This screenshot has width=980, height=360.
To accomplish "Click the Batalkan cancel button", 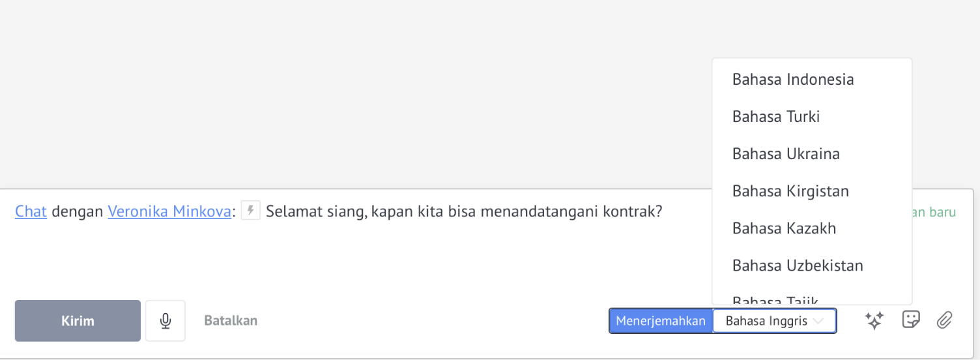I will click(x=231, y=321).
